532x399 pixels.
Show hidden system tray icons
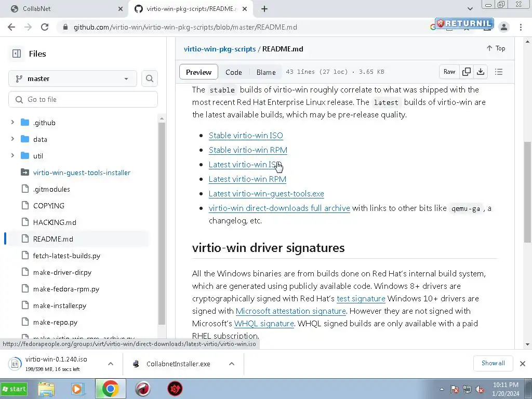[442, 389]
